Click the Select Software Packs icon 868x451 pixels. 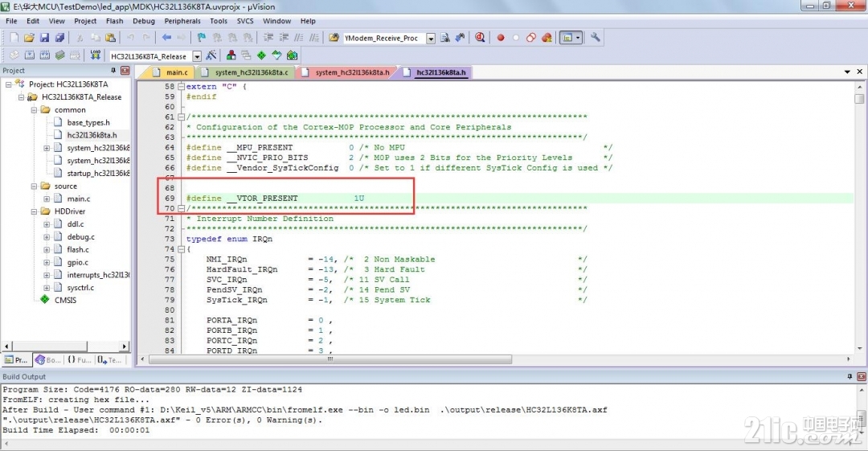[276, 55]
